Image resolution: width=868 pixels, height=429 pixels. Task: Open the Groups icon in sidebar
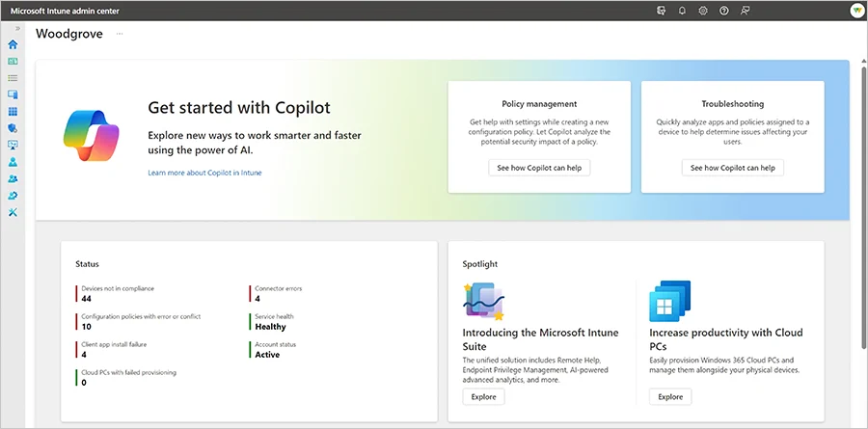pyautogui.click(x=13, y=178)
